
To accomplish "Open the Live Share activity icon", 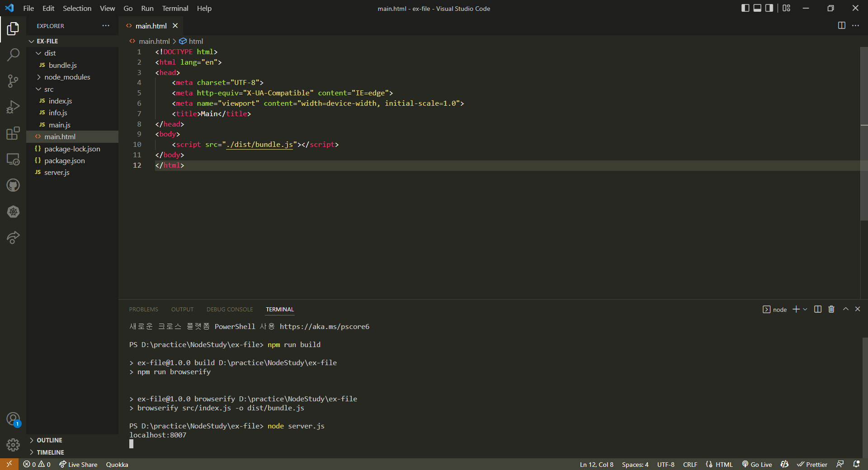I will (13, 237).
